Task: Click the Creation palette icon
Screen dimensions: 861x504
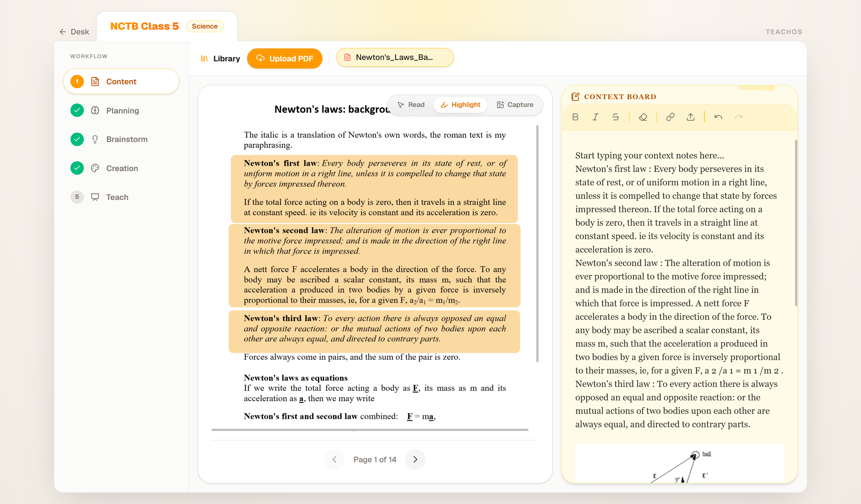Action: 95,168
